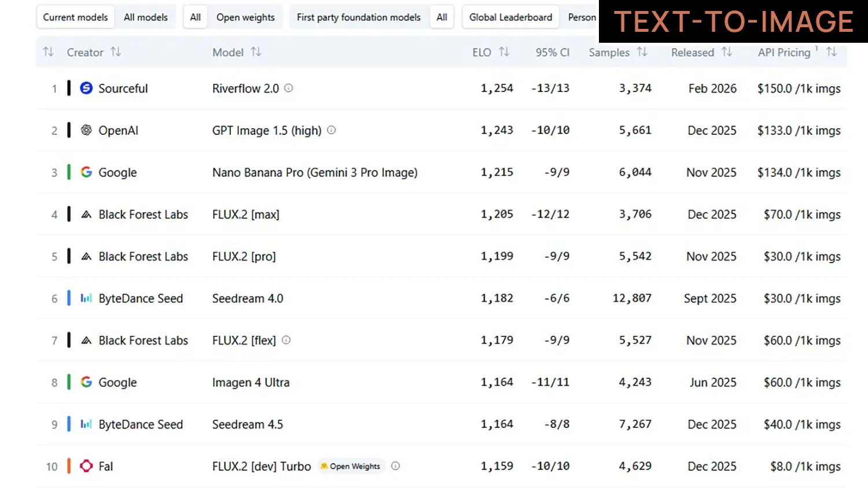Click info icon next to FLUX.2 [flex]

click(x=286, y=340)
